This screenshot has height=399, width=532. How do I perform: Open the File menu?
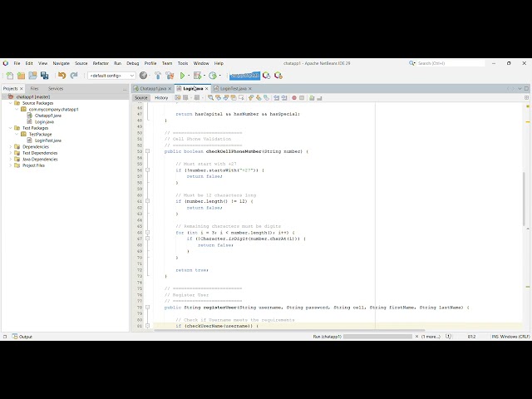(17, 63)
